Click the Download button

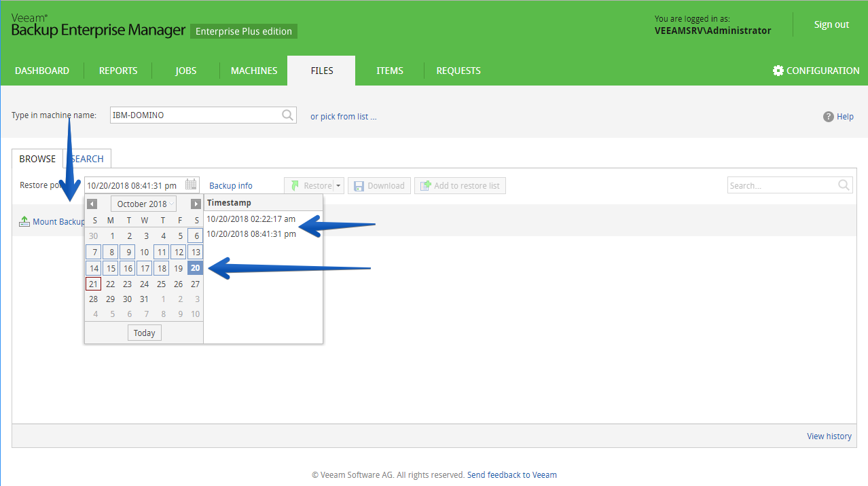[x=379, y=185]
